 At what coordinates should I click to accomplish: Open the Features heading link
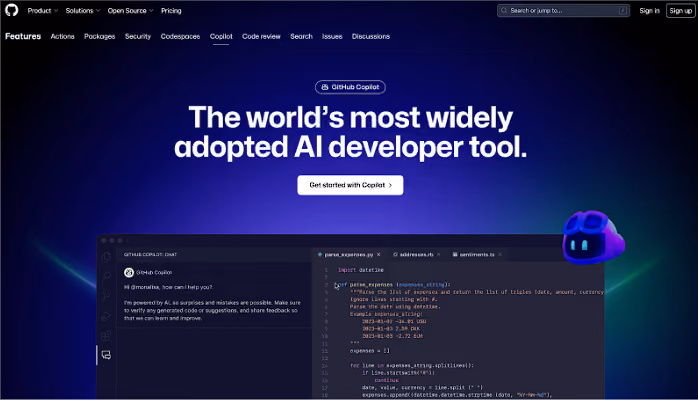point(23,36)
